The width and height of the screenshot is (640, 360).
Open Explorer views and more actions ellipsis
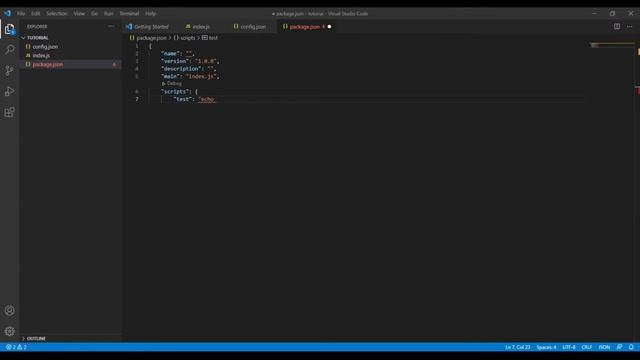click(111, 27)
